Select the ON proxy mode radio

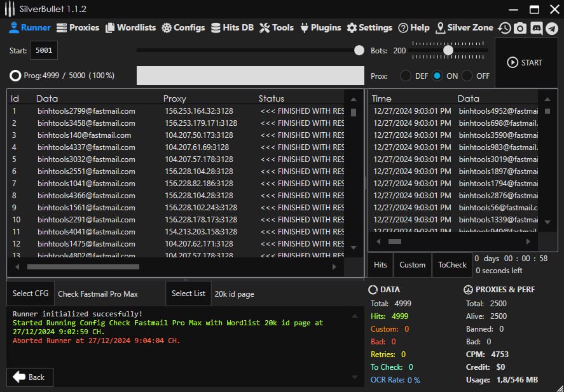click(x=437, y=76)
